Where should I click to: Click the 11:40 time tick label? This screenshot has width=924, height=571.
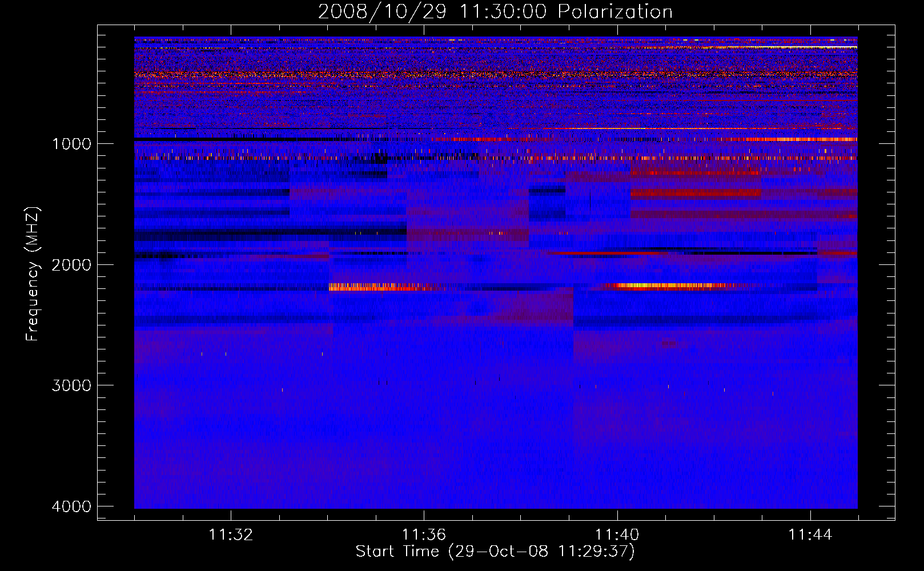[617, 535]
